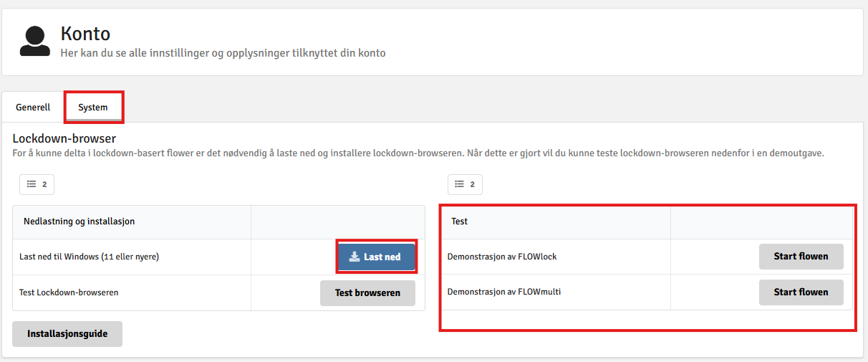The width and height of the screenshot is (868, 362).
Task: Click the Konto page title
Action: click(x=85, y=33)
